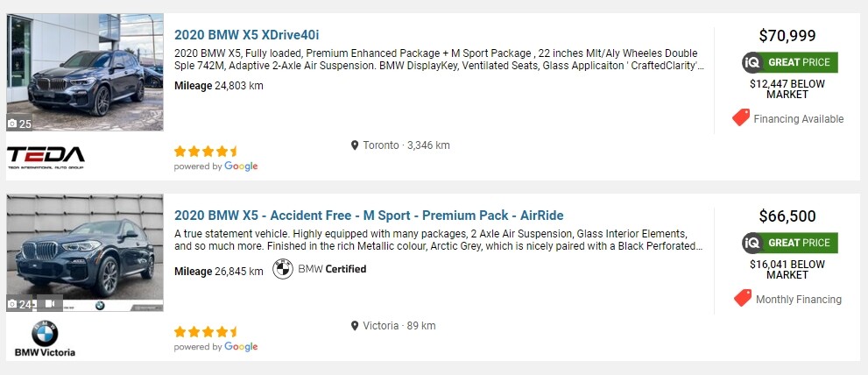Open the BMW Victoria dealer logo
This screenshot has width=868, height=375.
pyautogui.click(x=45, y=339)
